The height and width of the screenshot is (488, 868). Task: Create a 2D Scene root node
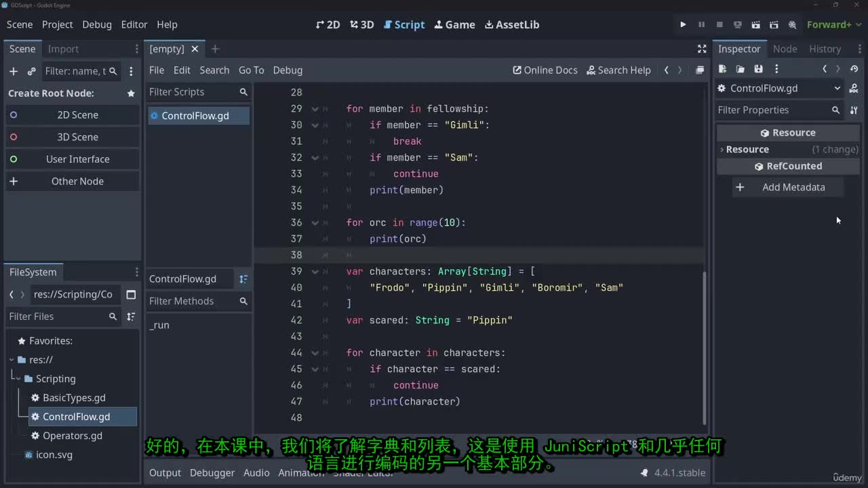click(x=73, y=115)
